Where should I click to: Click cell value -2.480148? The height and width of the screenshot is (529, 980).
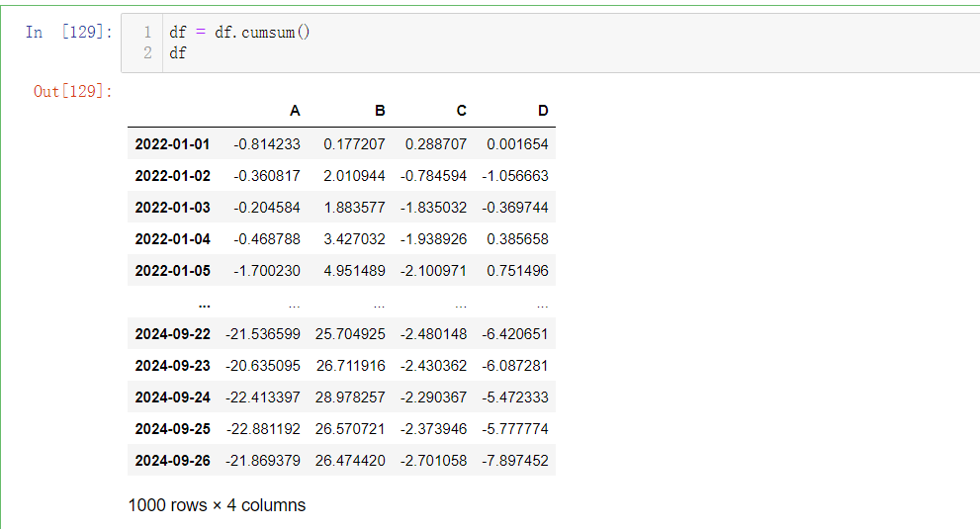click(434, 334)
